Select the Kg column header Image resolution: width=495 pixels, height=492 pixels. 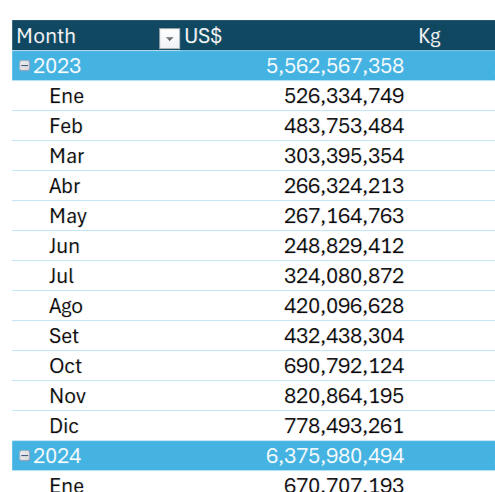point(430,37)
